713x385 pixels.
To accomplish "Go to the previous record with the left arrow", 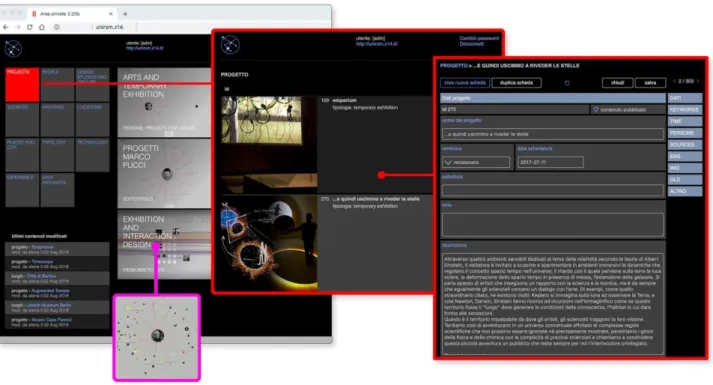I will [x=674, y=81].
